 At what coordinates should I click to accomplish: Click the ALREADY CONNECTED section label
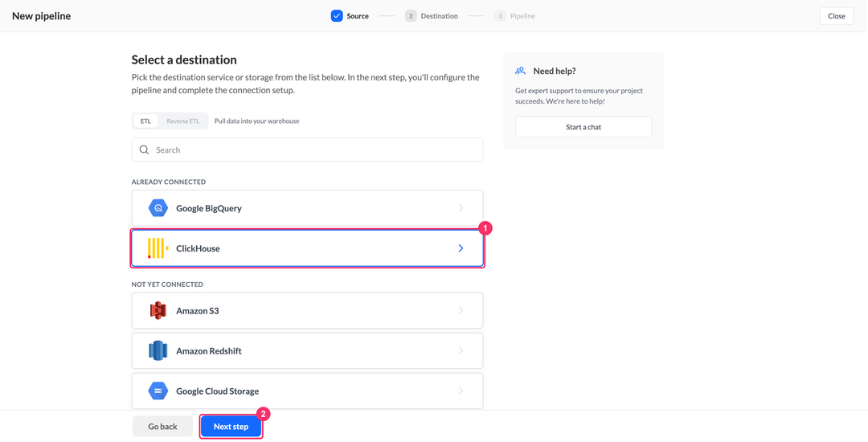(x=168, y=182)
